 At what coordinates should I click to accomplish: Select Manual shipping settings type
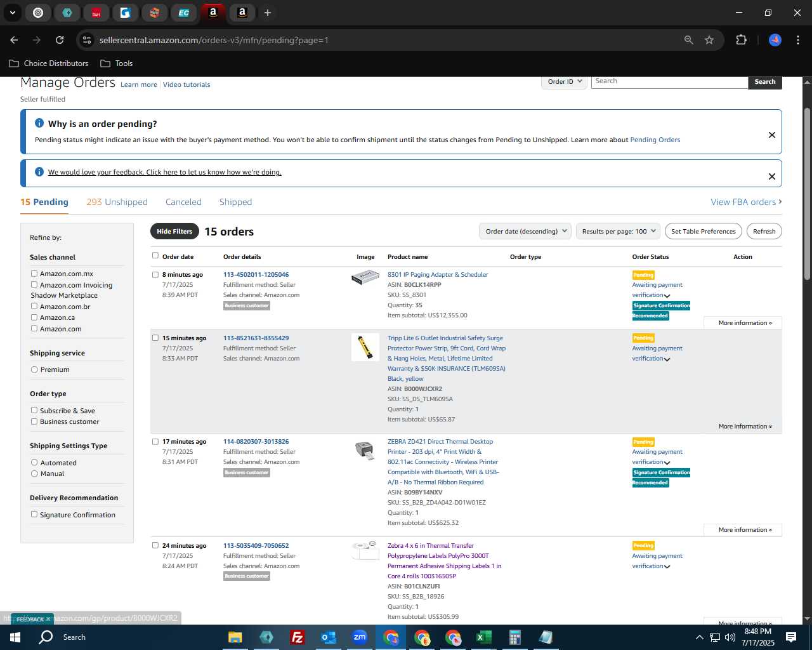point(34,474)
